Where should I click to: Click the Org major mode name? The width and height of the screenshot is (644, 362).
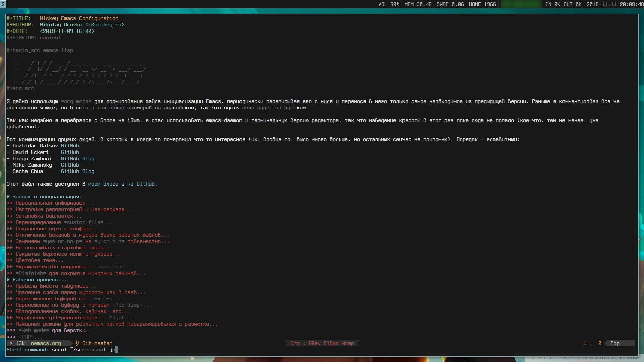pos(295,343)
